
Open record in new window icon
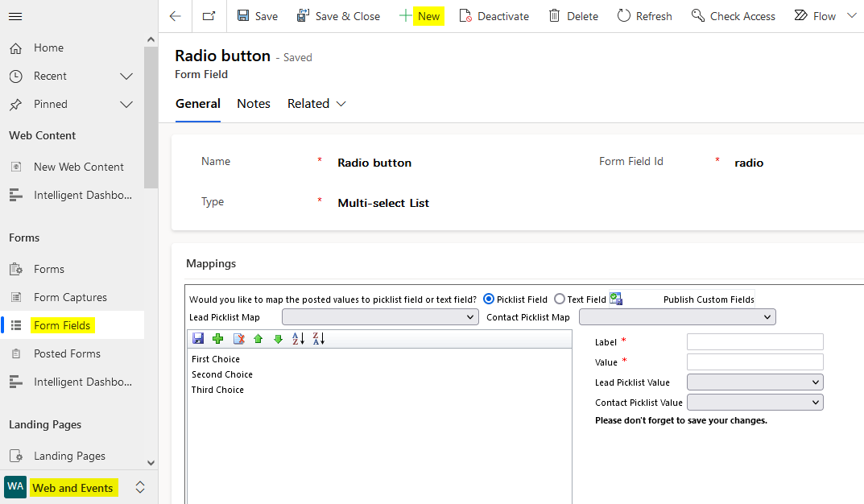[x=209, y=16]
